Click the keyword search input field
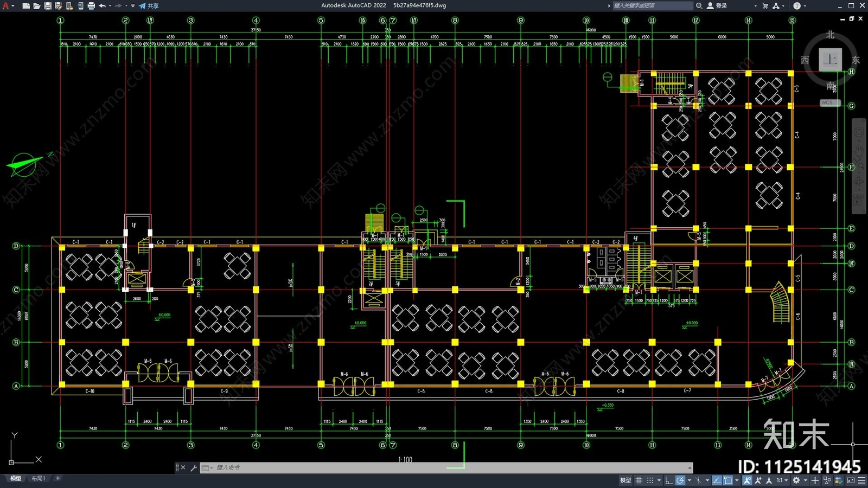The height and width of the screenshot is (488, 868). [x=653, y=6]
